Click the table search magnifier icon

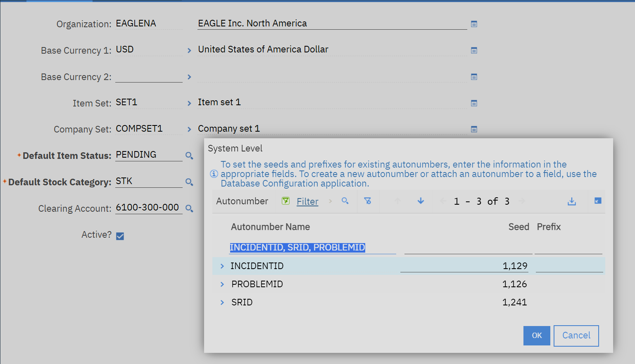pyautogui.click(x=345, y=201)
